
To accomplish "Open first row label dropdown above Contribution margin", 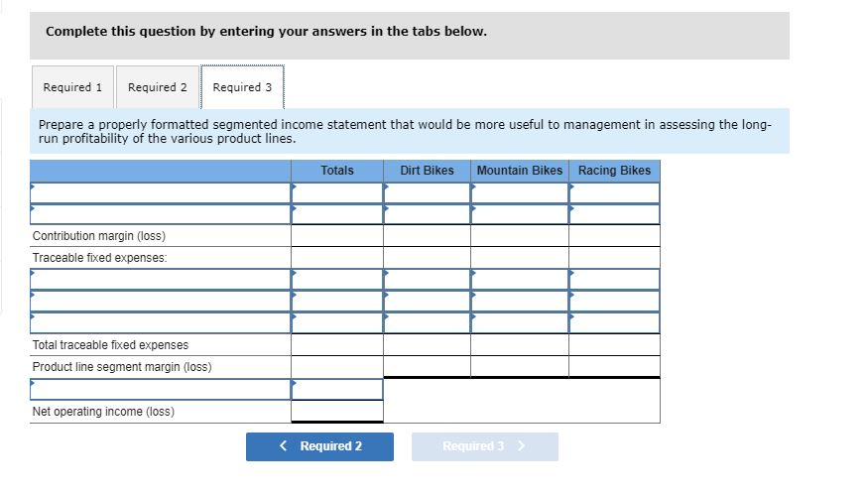I will click(x=161, y=192).
